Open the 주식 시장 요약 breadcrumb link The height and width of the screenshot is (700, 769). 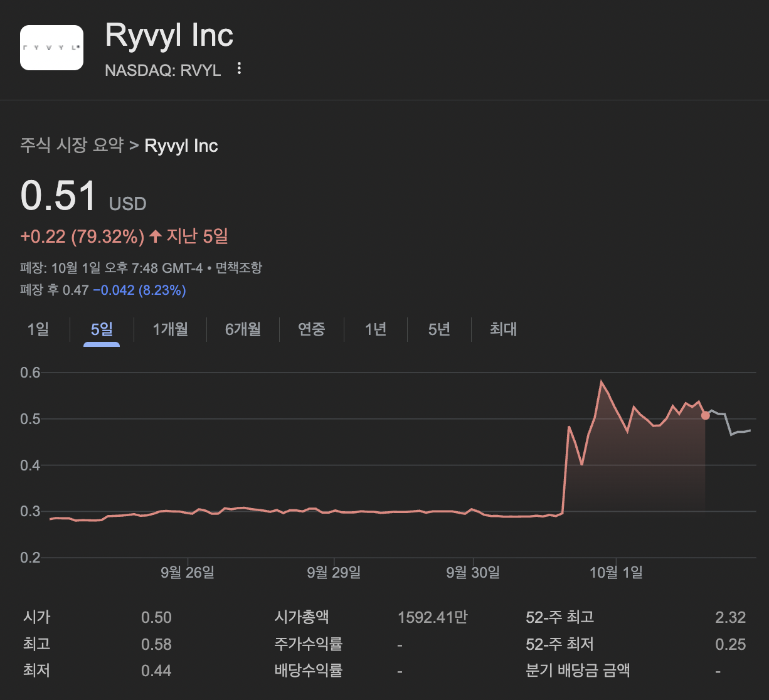[72, 146]
